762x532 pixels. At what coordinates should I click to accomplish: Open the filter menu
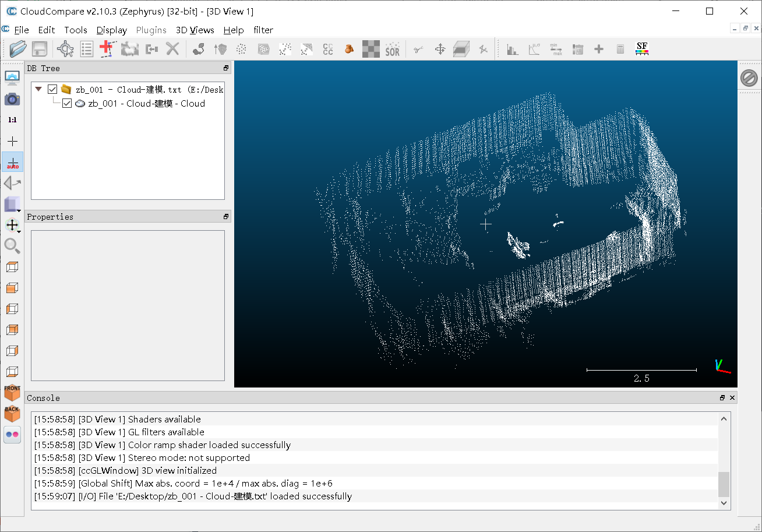pos(263,30)
